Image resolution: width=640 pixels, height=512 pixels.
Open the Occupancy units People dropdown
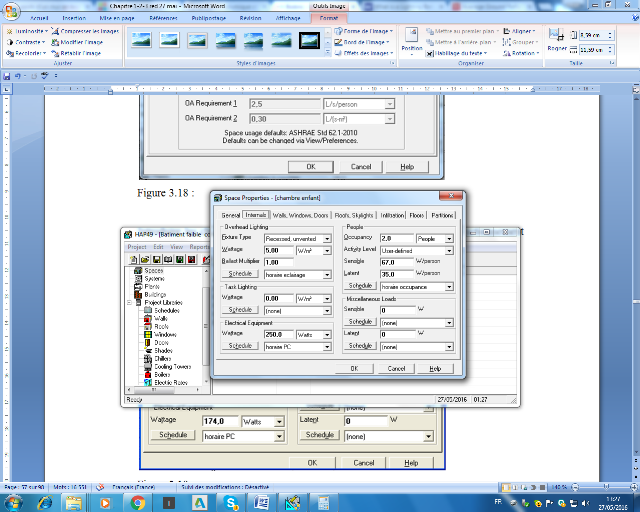(449, 239)
